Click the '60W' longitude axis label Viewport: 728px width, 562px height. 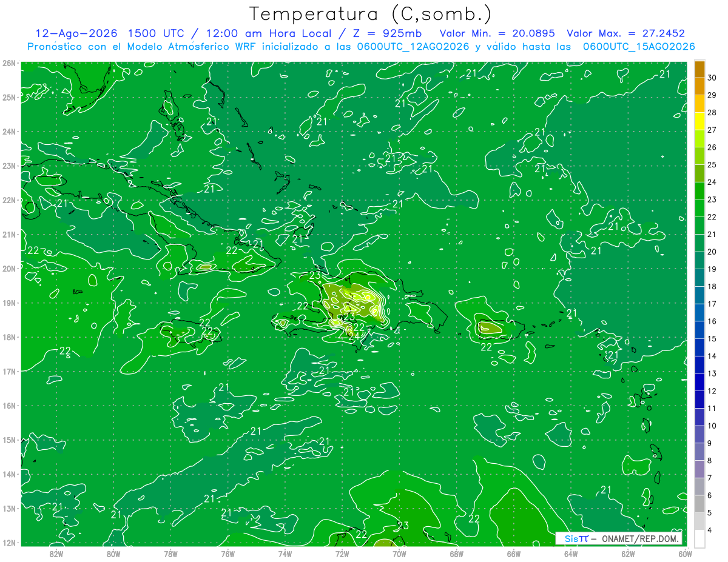(x=686, y=554)
